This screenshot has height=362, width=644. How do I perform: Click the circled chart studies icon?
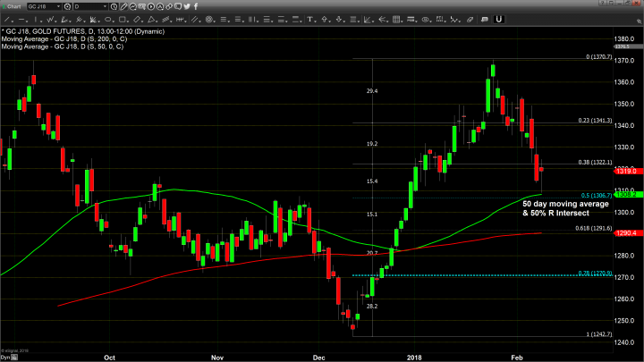132,6
